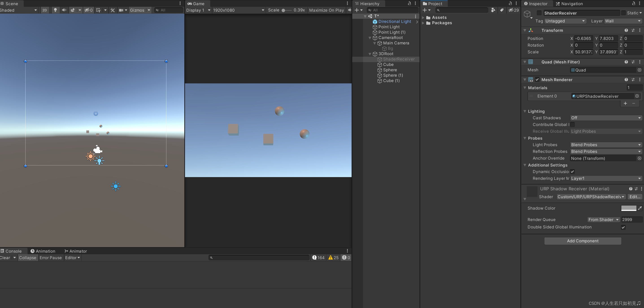Toggle scene audio in Scene view toolbar
Viewport: 644px width, 308px height.
click(64, 10)
